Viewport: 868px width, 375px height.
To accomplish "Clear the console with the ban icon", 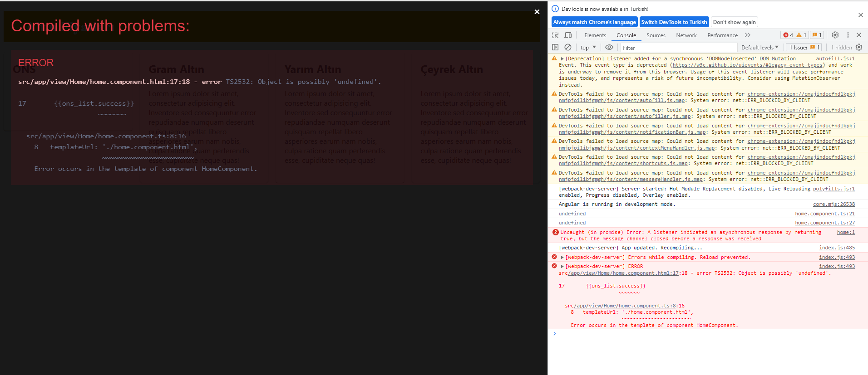I will (568, 47).
